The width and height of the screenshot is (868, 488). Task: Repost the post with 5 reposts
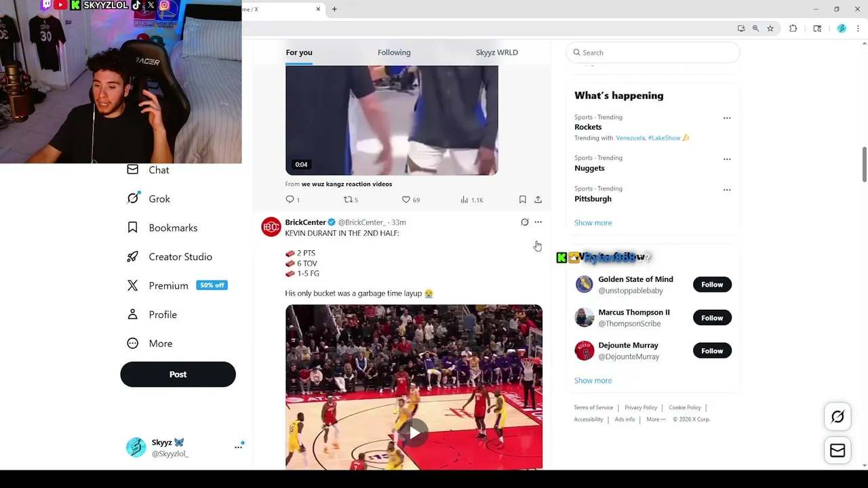[x=351, y=199]
